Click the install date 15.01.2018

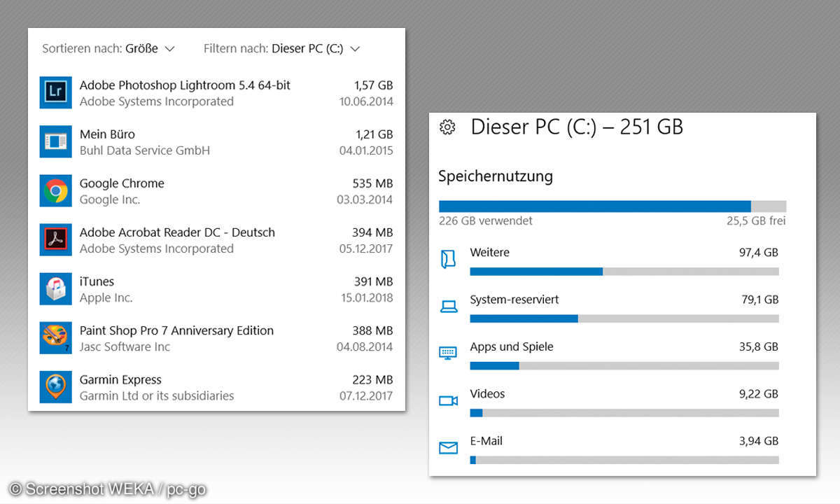pyautogui.click(x=367, y=297)
